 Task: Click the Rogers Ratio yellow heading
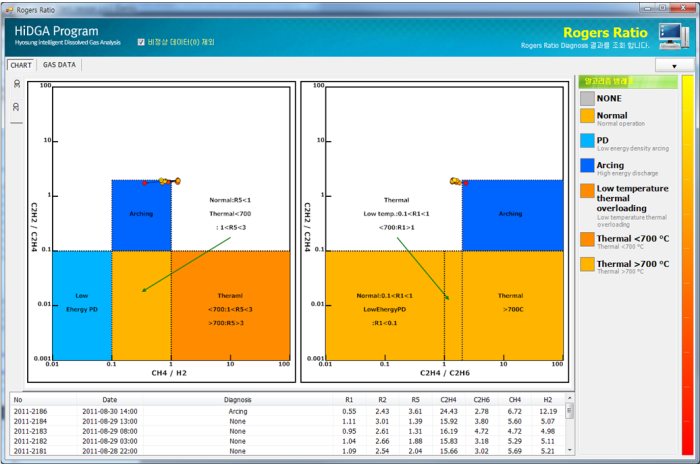605,33
